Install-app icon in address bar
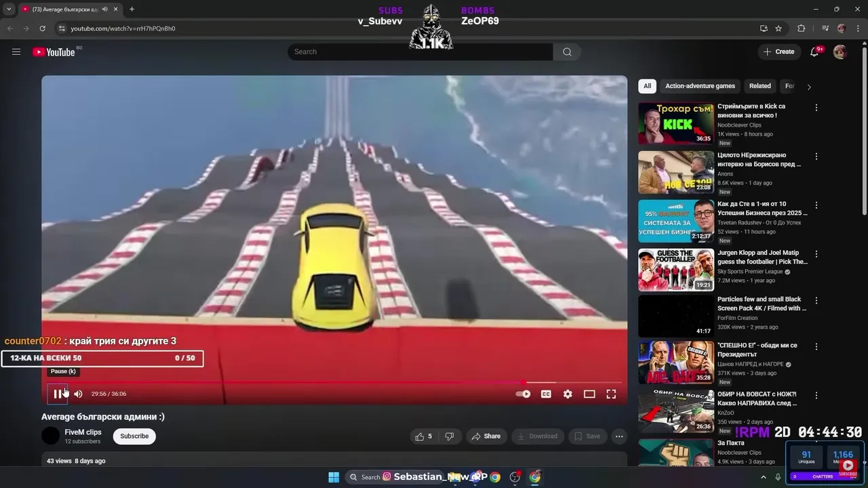 tap(764, 28)
